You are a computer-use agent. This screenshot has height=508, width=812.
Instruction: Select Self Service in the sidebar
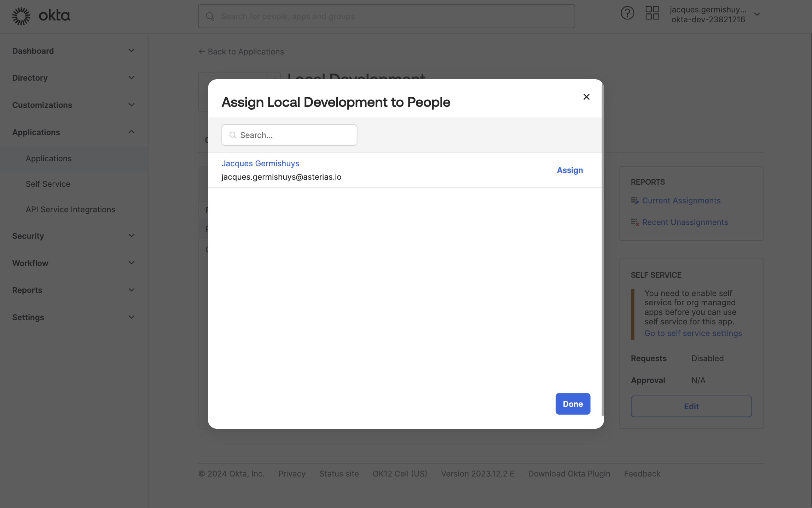(48, 184)
